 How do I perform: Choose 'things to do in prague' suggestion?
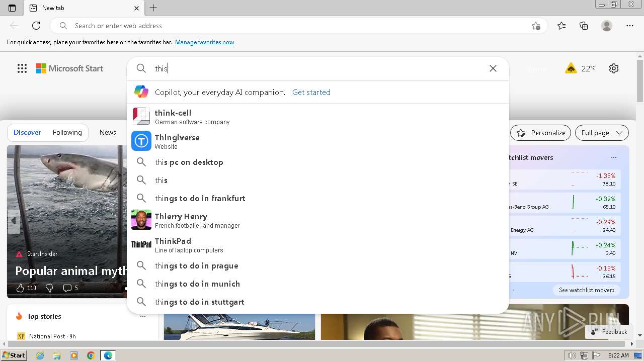click(318, 265)
